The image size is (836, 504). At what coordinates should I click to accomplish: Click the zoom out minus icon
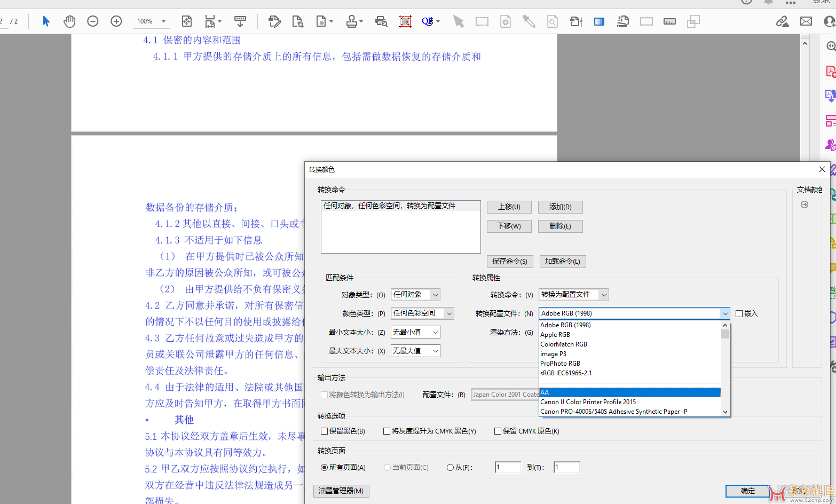pyautogui.click(x=93, y=21)
